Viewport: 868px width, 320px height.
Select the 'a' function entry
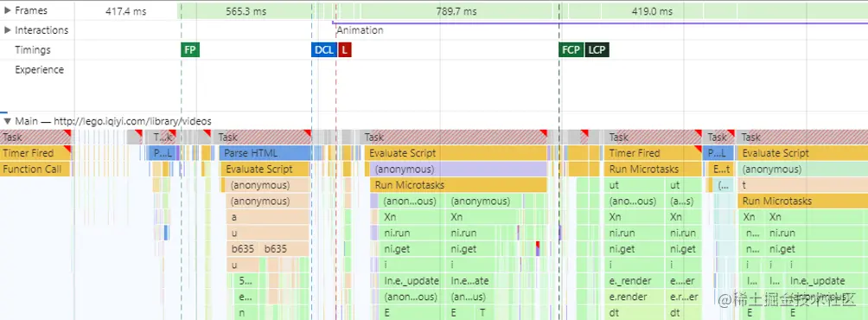tap(267, 217)
